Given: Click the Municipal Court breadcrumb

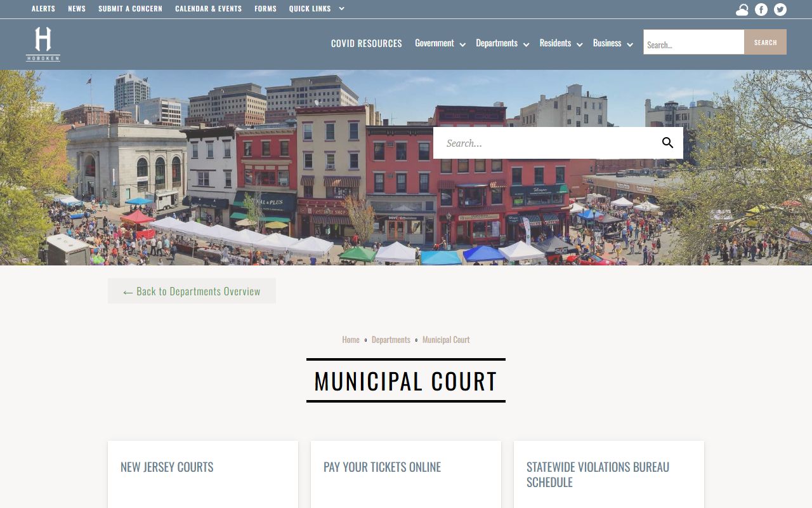Looking at the screenshot, I should pos(446,340).
